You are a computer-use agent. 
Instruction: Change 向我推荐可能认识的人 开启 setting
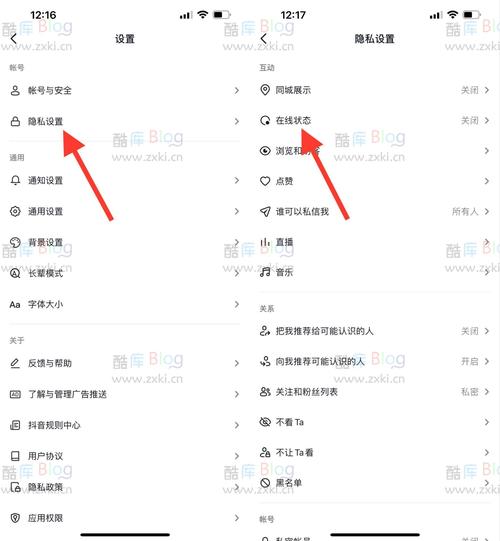tap(475, 362)
